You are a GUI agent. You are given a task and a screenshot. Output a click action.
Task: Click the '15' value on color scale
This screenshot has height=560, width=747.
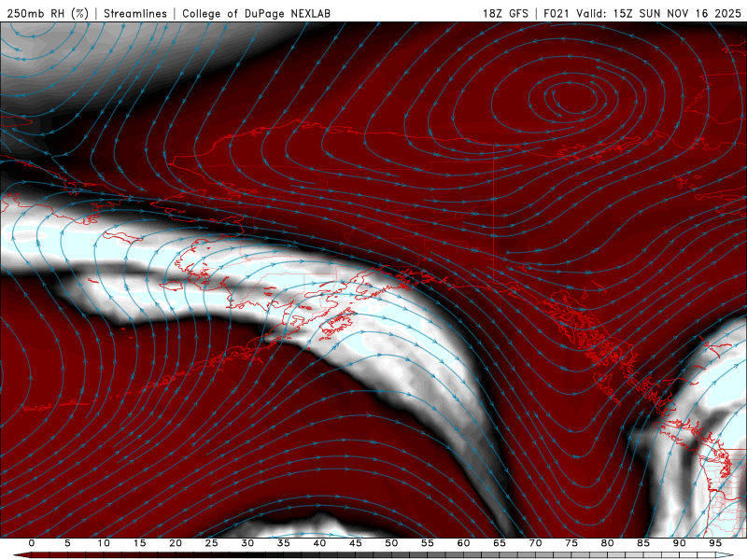click(x=139, y=543)
